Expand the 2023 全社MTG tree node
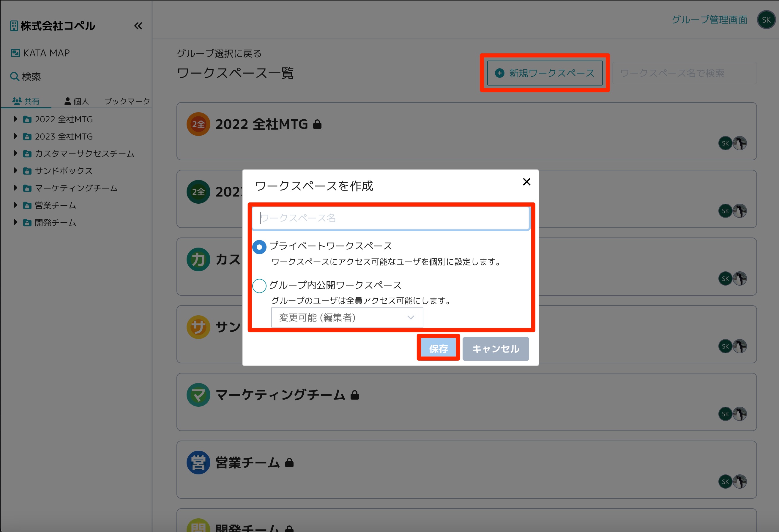This screenshot has height=532, width=779. (15, 136)
